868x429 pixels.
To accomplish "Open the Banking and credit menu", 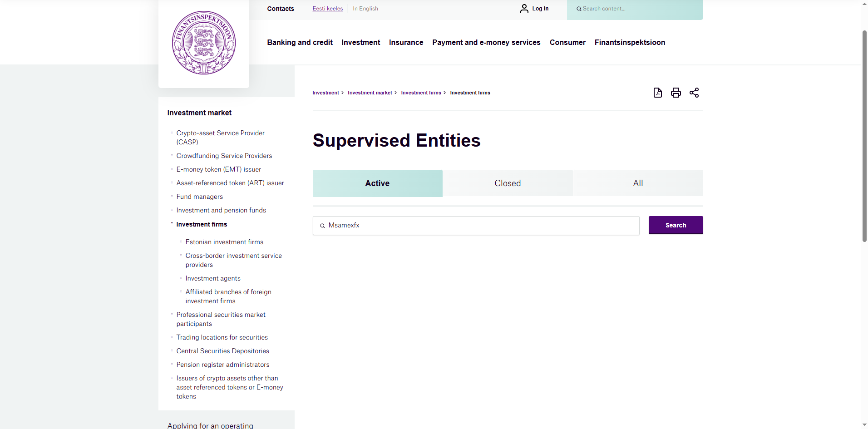I will 300,42.
